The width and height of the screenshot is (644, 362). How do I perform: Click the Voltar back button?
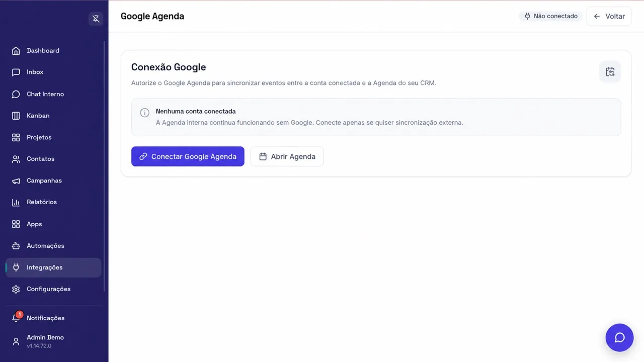[x=609, y=16]
